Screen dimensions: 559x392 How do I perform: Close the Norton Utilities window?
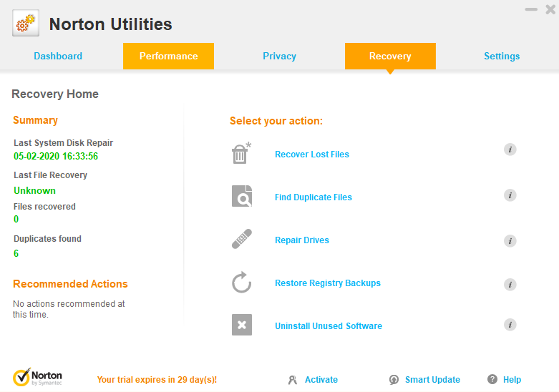550,9
